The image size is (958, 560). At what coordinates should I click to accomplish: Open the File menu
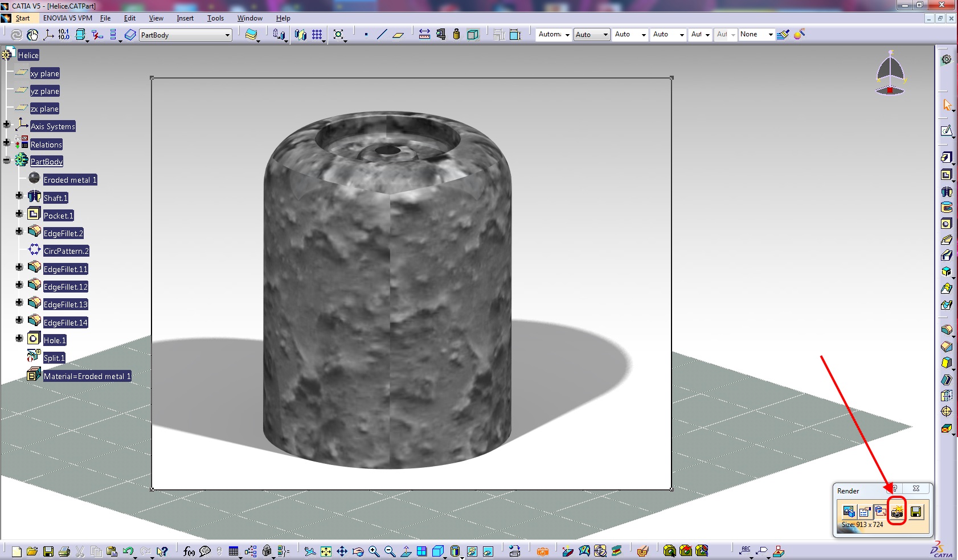pyautogui.click(x=105, y=18)
